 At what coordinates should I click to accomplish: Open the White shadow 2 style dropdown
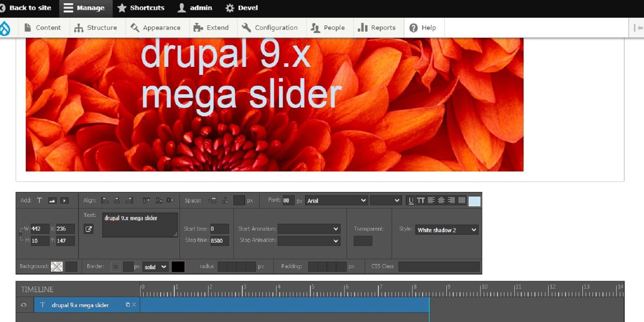(x=447, y=230)
